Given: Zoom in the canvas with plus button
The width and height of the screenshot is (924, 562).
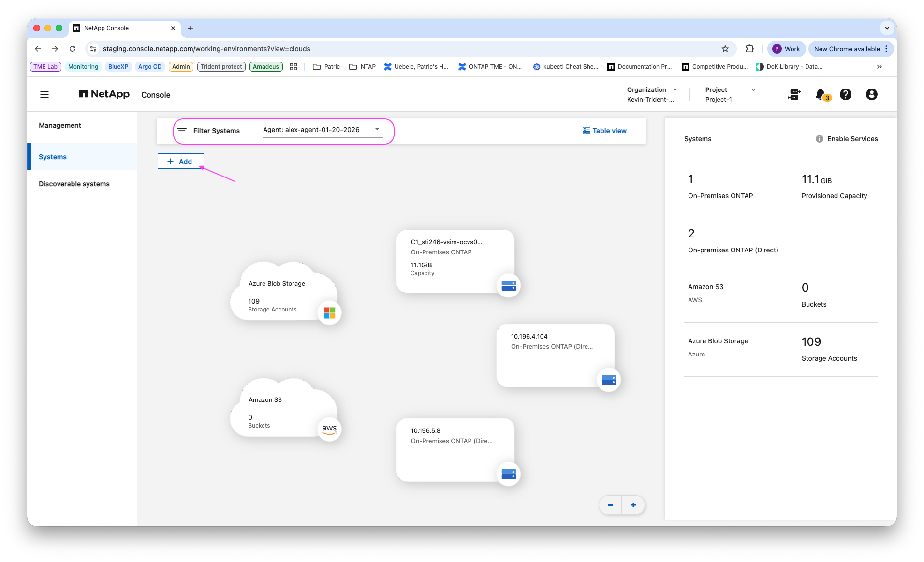Looking at the screenshot, I should tap(633, 505).
